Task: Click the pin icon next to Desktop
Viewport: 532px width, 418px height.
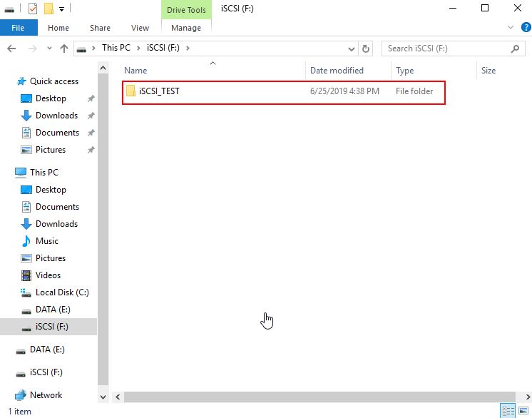Action: pos(91,98)
